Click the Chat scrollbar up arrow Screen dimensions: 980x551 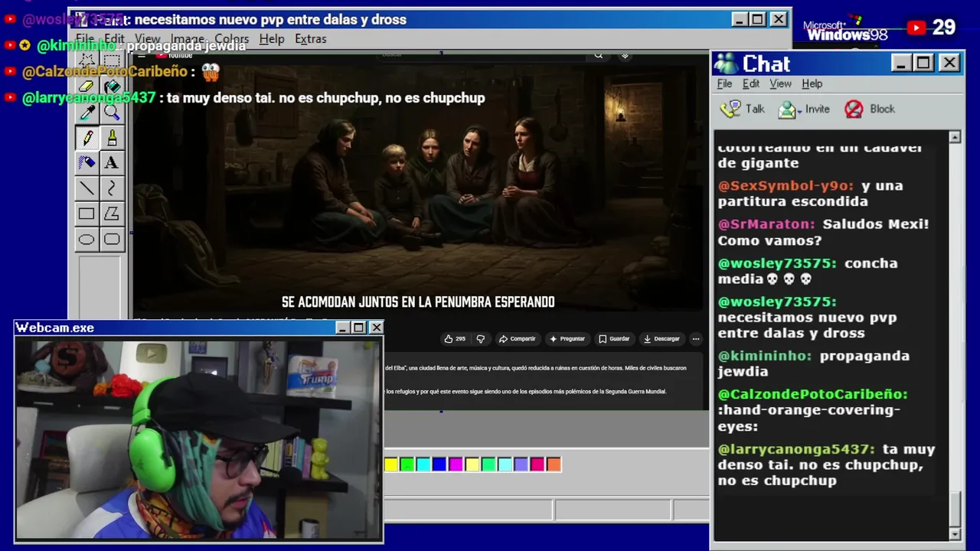point(955,137)
